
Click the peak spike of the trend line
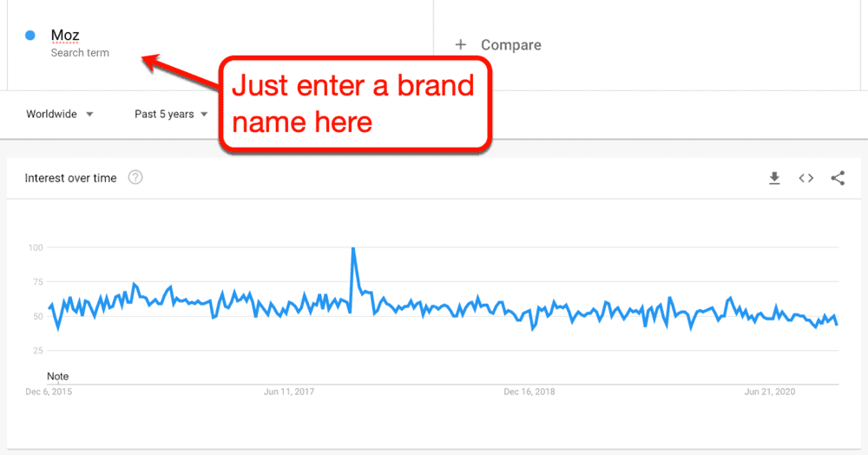coord(352,249)
